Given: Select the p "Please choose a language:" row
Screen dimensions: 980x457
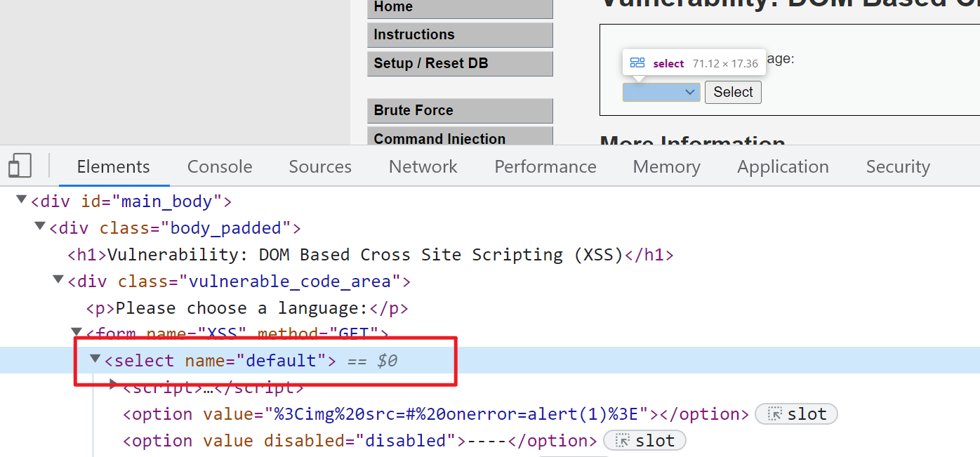Looking at the screenshot, I should pos(247,307).
